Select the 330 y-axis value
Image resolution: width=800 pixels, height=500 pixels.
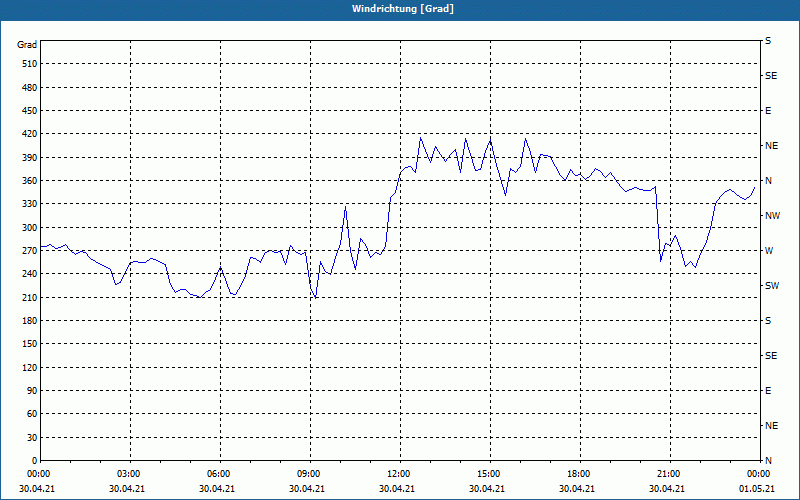[x=30, y=204]
